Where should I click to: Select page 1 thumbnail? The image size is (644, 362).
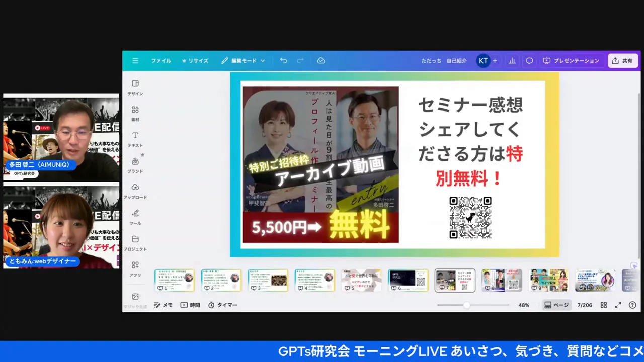point(174,280)
